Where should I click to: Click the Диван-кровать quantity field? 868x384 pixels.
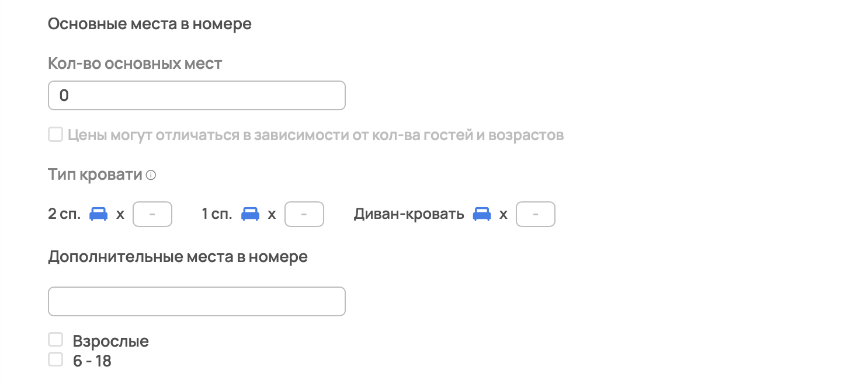(x=535, y=214)
